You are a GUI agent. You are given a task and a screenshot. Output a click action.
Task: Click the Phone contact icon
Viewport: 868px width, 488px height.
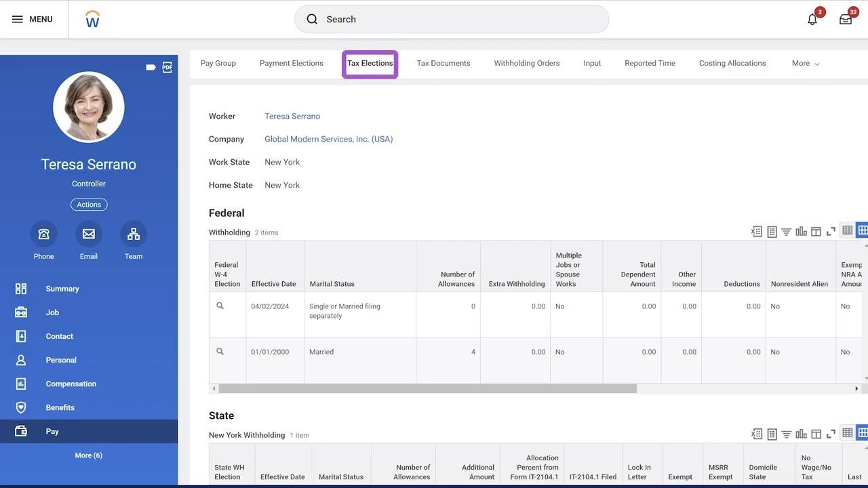coord(43,234)
